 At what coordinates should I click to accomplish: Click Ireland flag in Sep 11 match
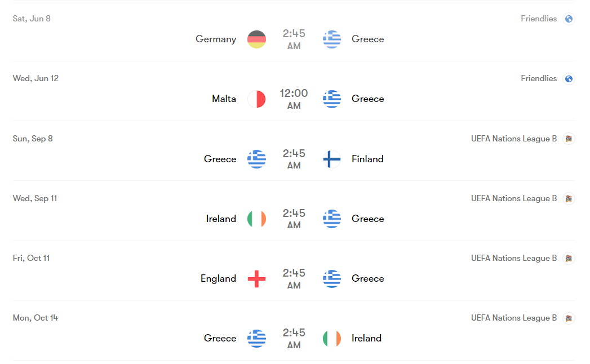click(x=256, y=219)
